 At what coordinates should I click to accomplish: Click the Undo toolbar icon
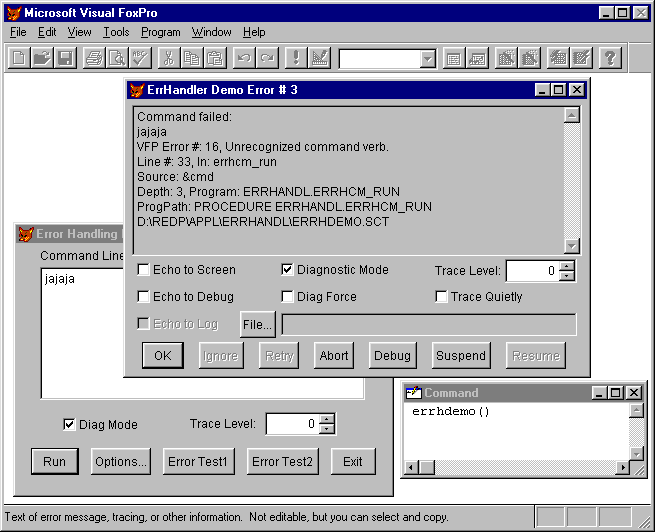pyautogui.click(x=244, y=58)
